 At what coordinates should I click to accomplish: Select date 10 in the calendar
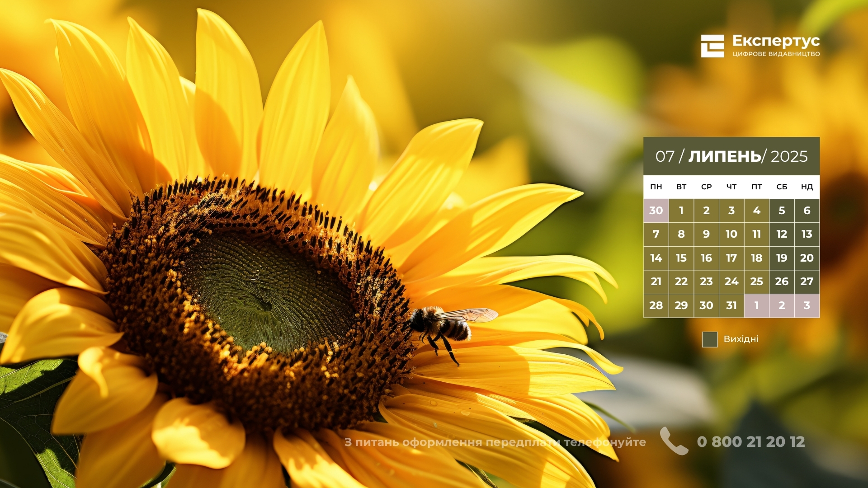click(731, 234)
